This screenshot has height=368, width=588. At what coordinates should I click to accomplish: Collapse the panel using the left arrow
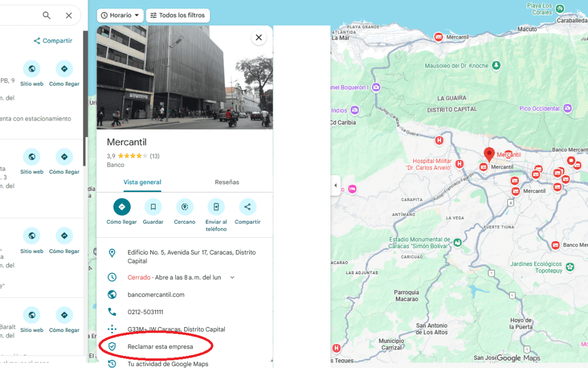(335, 185)
